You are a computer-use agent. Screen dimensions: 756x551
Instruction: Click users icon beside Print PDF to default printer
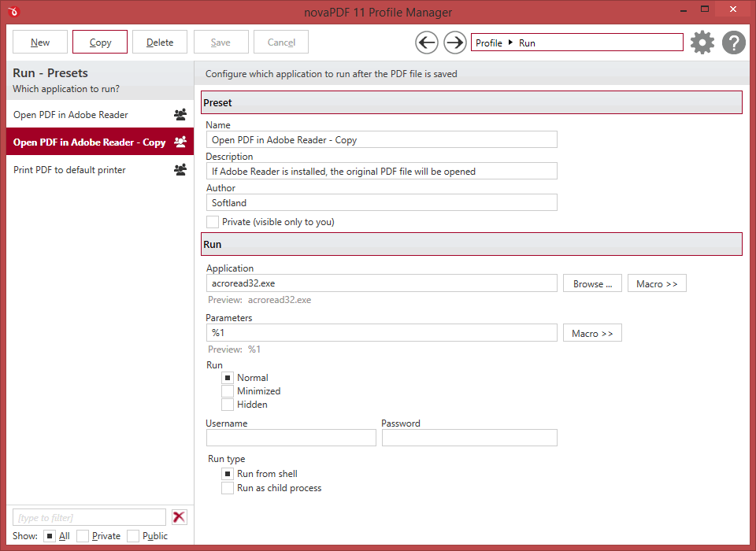(x=180, y=170)
